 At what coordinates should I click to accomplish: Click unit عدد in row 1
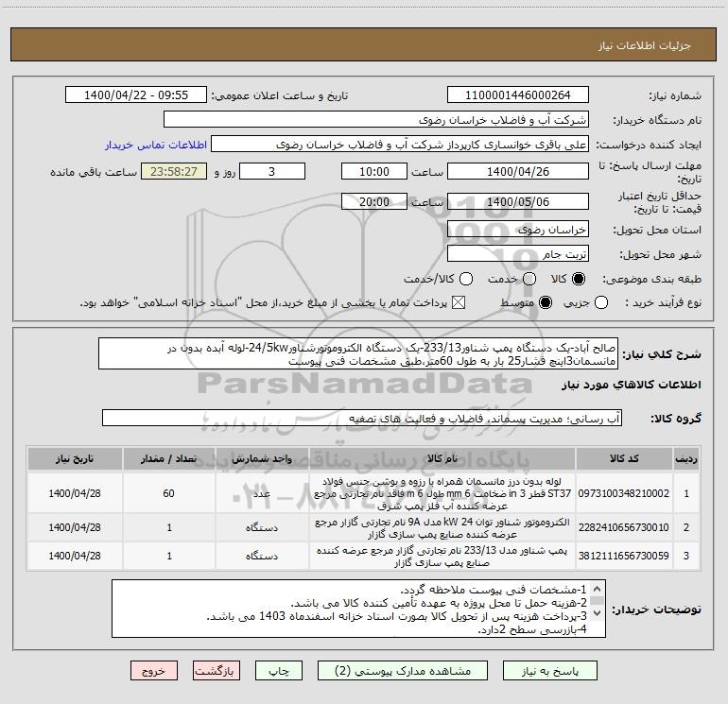coord(262,493)
